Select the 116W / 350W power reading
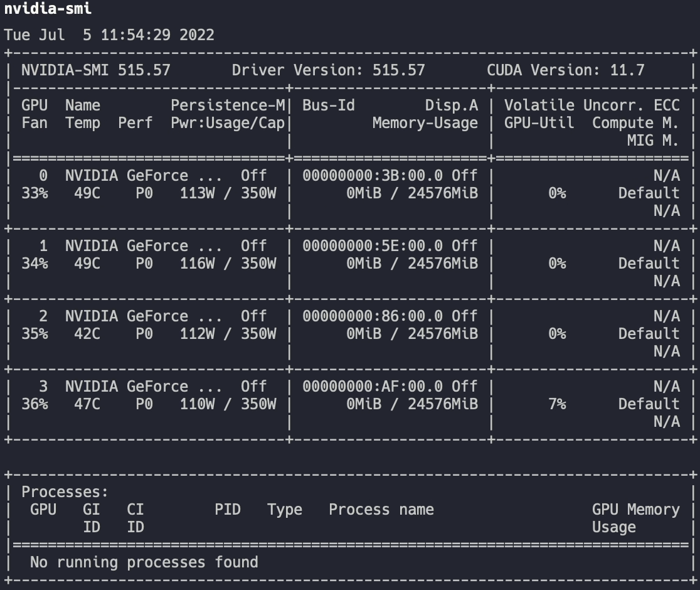 click(228, 264)
